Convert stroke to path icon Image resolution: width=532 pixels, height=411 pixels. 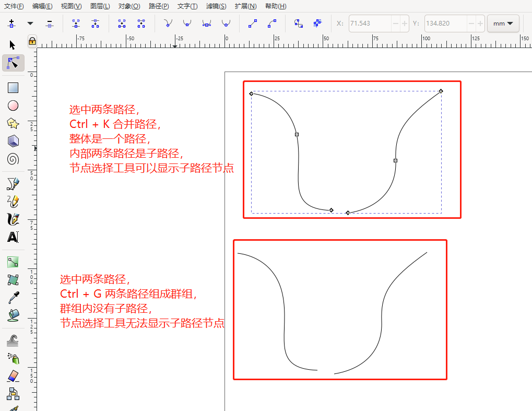tap(318, 24)
